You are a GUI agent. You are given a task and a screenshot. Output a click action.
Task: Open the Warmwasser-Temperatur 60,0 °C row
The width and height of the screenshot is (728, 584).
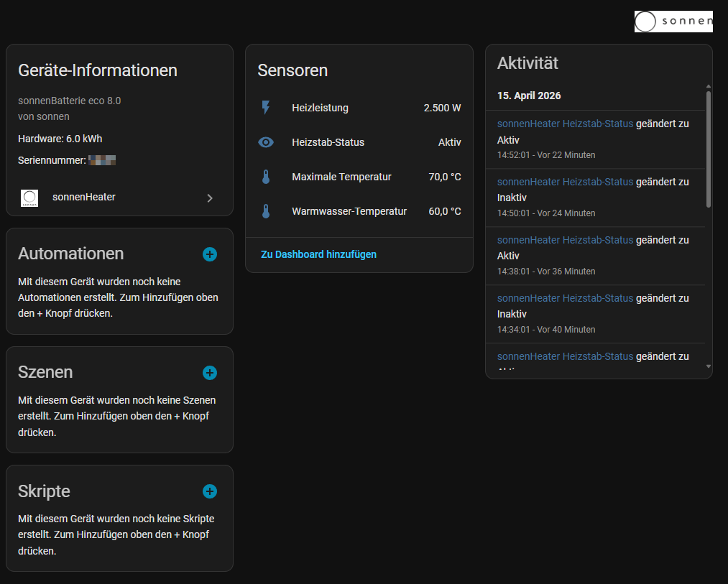[x=359, y=211]
